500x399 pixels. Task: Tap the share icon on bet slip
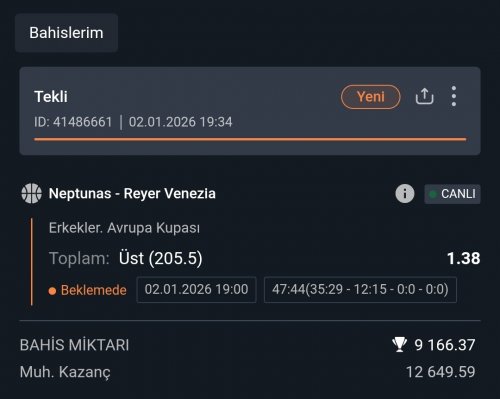(x=424, y=96)
